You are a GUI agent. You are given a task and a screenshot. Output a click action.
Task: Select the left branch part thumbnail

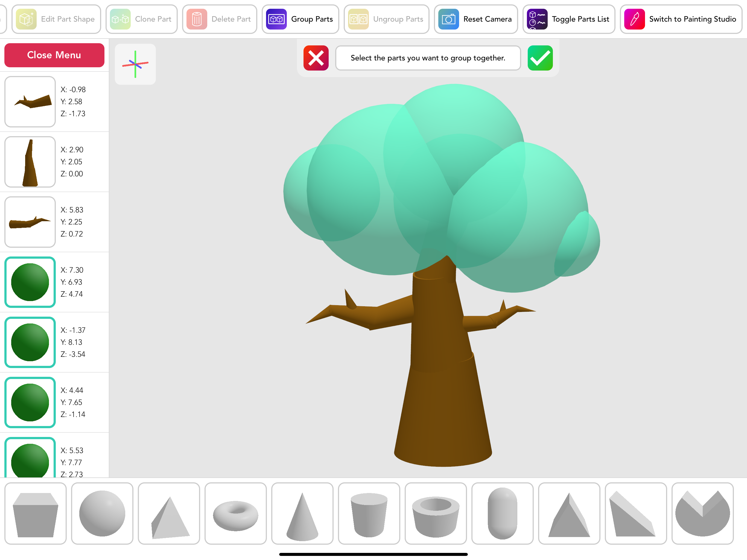pos(30,102)
